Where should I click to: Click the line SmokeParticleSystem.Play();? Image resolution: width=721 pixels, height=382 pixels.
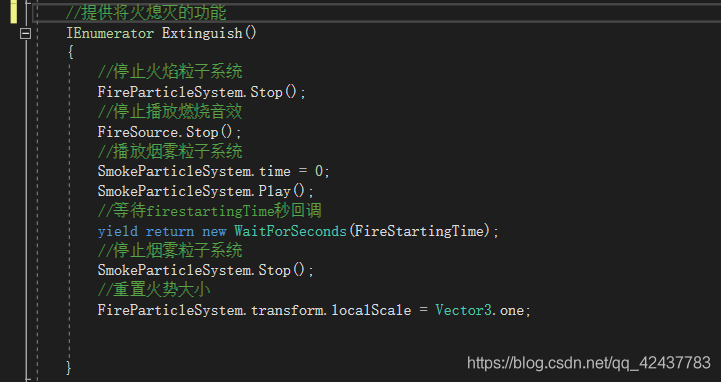(x=206, y=191)
